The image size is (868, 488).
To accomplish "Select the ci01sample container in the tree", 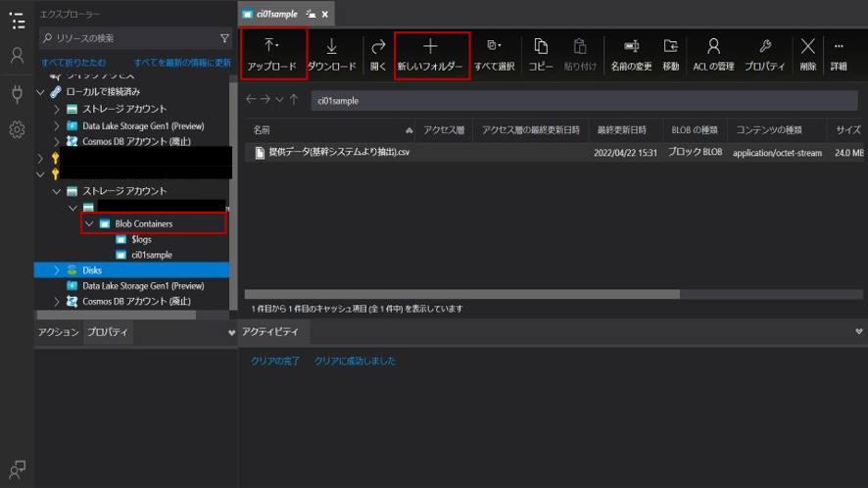I will click(151, 255).
